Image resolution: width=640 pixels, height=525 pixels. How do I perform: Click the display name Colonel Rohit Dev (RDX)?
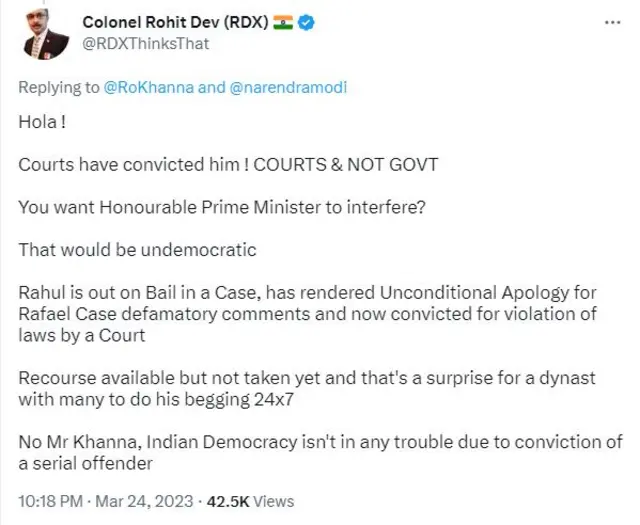(x=175, y=23)
